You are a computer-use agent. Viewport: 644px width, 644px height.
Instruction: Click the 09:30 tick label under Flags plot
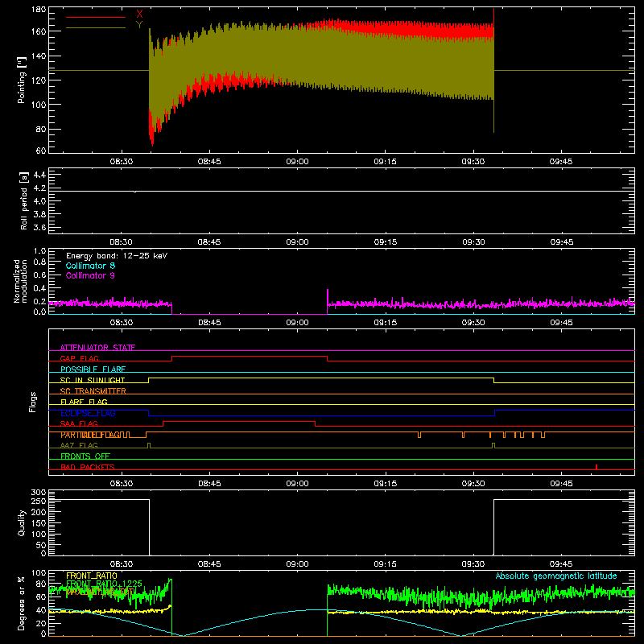point(473,484)
